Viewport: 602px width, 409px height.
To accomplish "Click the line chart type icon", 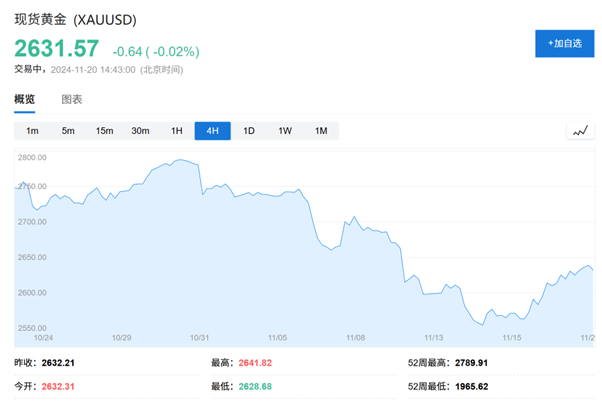I will tap(579, 131).
